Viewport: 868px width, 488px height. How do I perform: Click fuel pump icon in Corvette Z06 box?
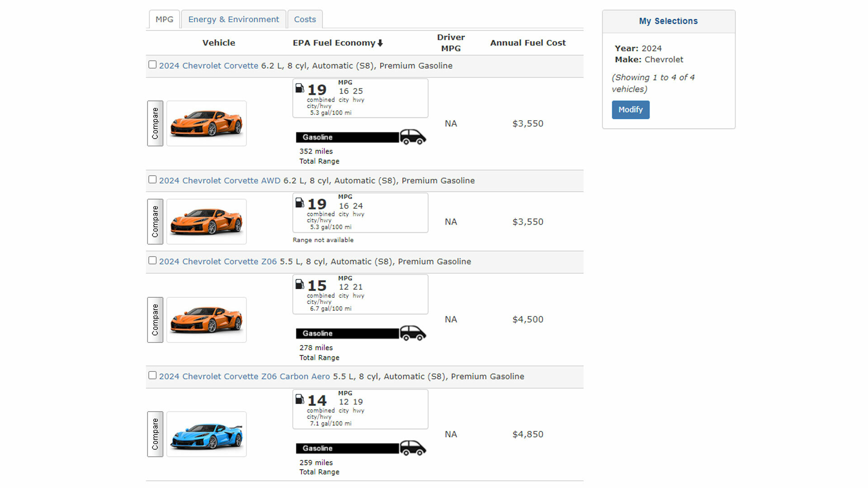[299, 284]
